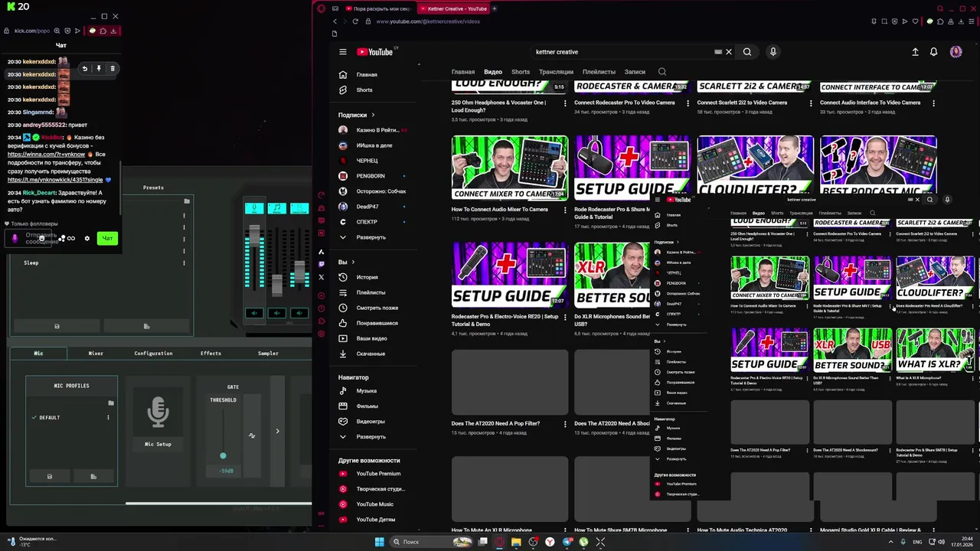This screenshot has height=551, width=980.
Task: Reload the Kettner Creative browser page
Action: click(x=355, y=21)
